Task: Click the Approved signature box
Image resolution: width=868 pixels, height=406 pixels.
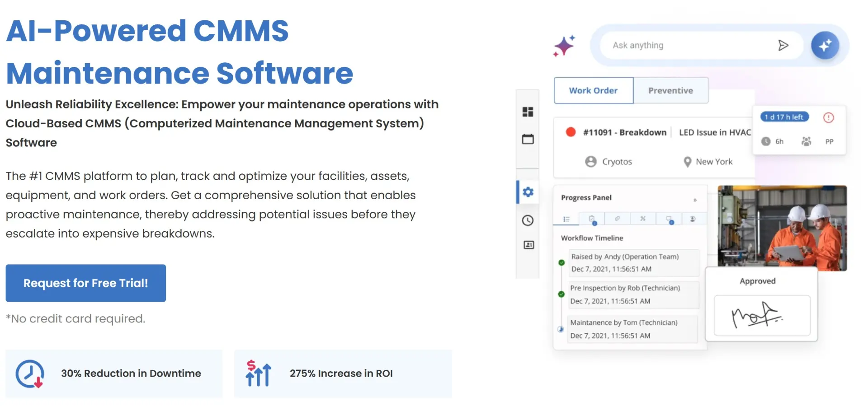Action: coord(762,315)
